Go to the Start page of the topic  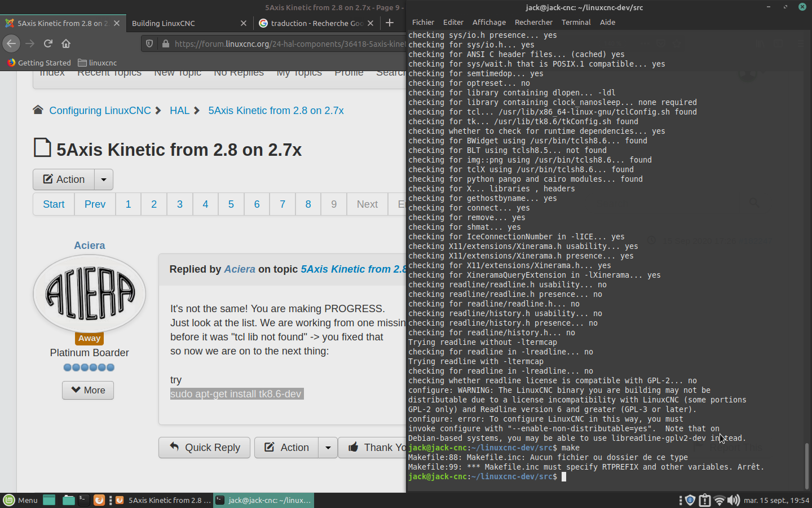(x=54, y=204)
